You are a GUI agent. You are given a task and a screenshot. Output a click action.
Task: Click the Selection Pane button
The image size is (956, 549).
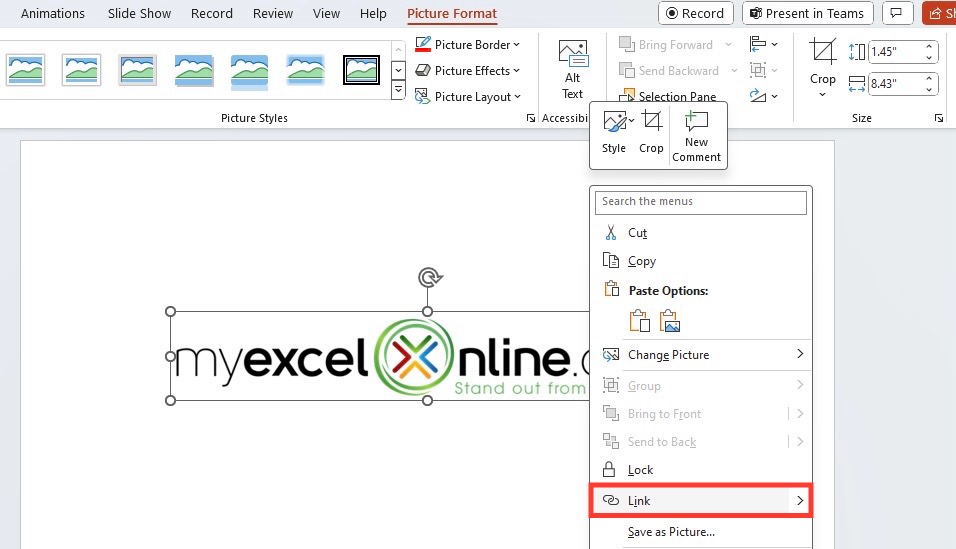point(668,96)
